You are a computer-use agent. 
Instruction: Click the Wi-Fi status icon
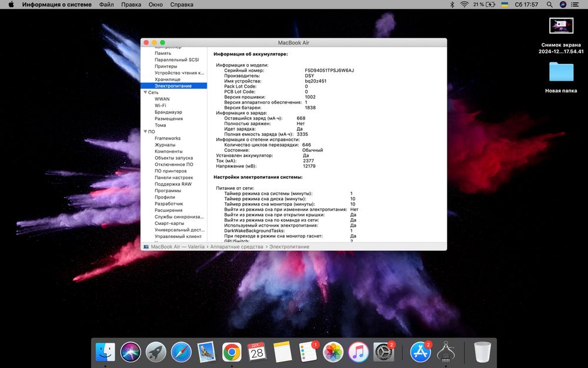pyautogui.click(x=465, y=5)
